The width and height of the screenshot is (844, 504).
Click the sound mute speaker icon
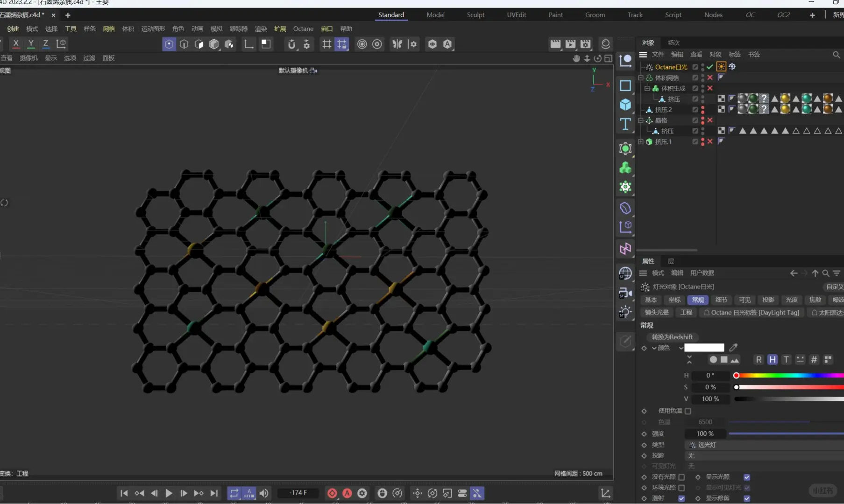(264, 493)
